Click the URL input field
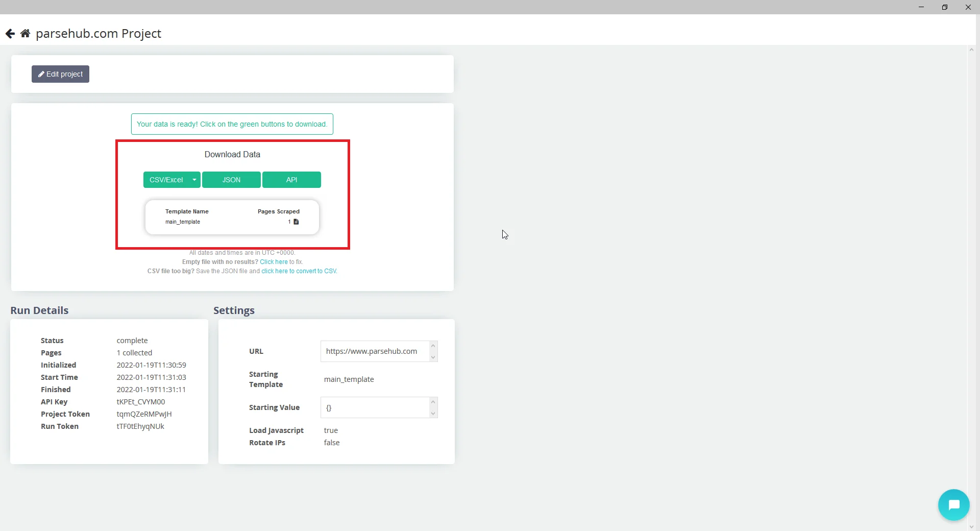 [375, 351]
